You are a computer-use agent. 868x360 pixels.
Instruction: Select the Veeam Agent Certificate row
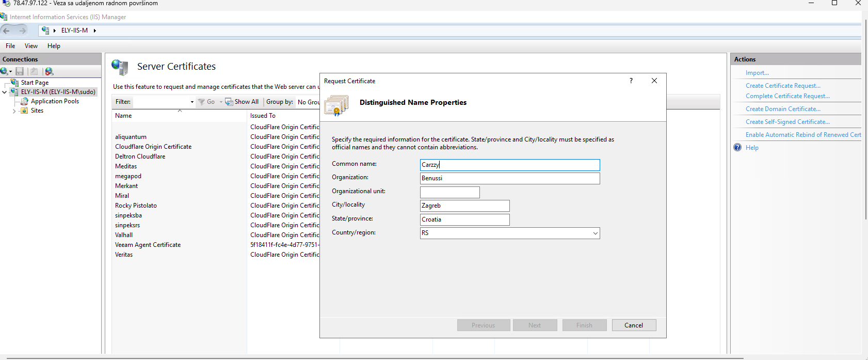click(x=148, y=245)
